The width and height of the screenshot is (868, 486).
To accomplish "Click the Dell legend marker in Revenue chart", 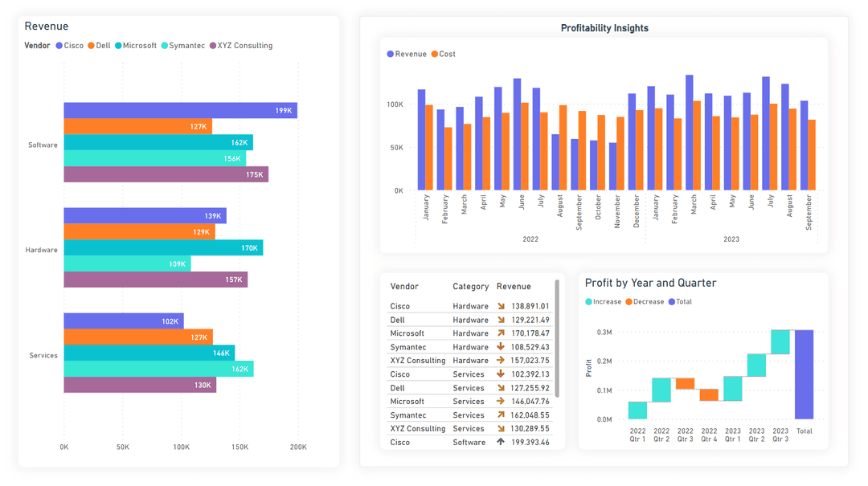I will click(91, 46).
